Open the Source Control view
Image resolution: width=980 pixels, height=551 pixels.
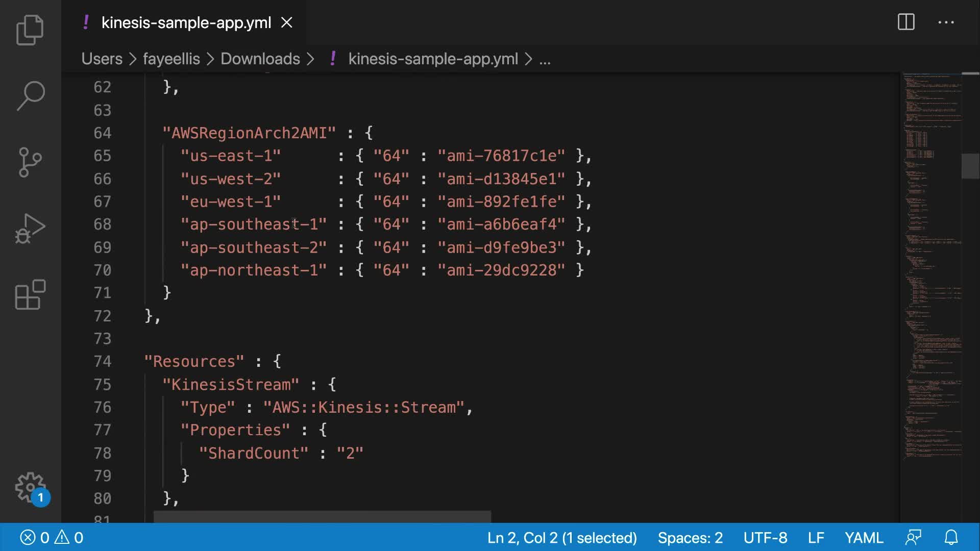pos(30,162)
